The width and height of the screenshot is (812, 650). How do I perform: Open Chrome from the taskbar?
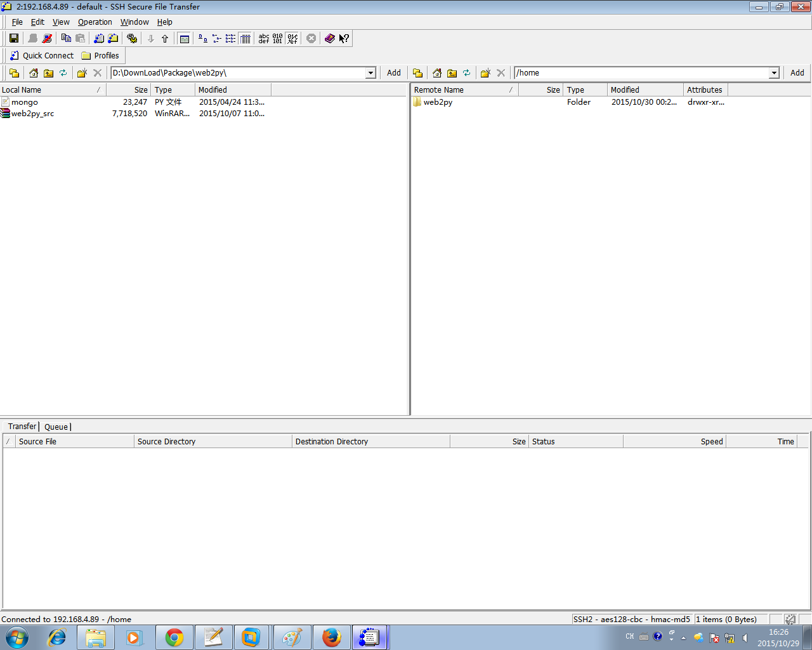point(174,637)
